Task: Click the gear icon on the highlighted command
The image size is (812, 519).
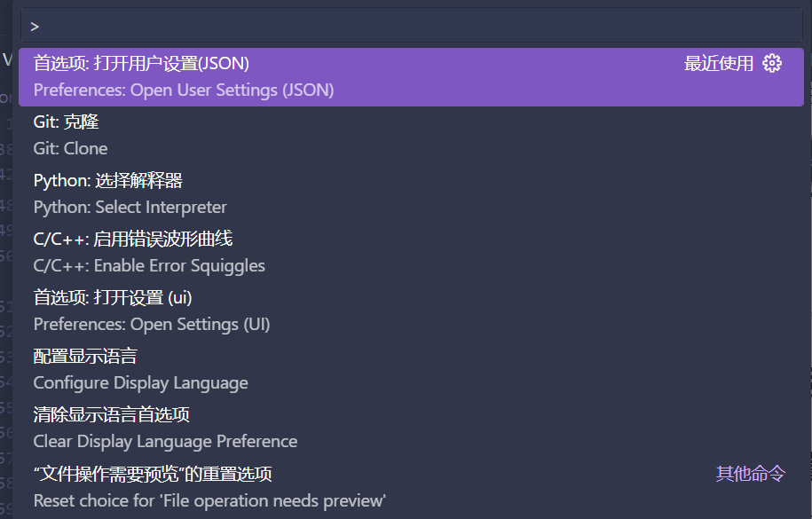Action: pos(771,62)
